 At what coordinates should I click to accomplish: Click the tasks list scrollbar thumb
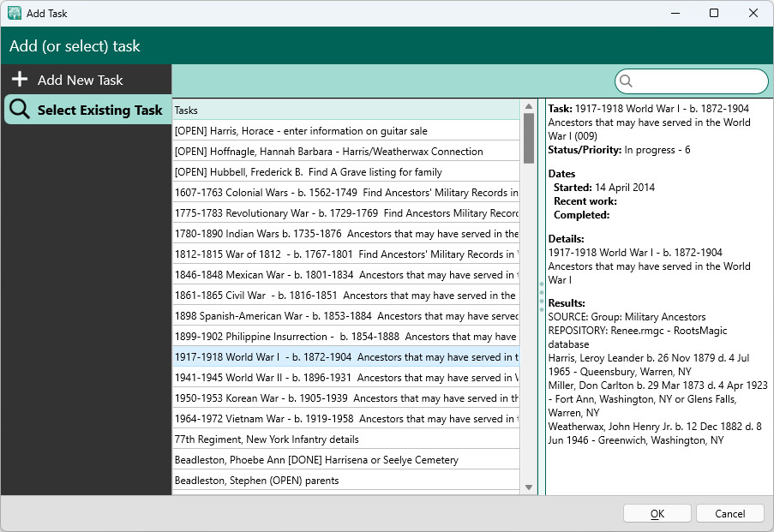point(529,138)
